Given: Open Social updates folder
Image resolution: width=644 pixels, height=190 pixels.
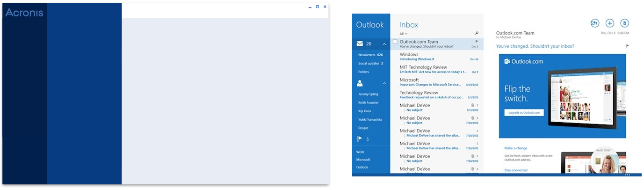Looking at the screenshot, I should pos(370,63).
